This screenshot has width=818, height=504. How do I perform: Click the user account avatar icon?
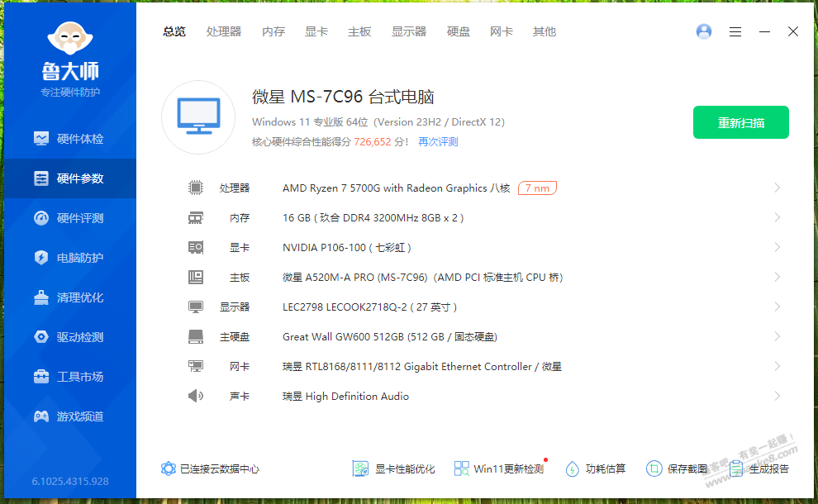coord(704,31)
